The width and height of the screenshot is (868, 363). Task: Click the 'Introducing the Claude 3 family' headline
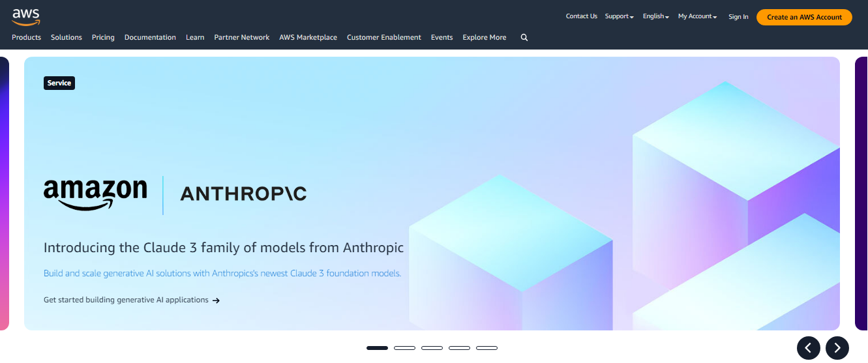tap(224, 248)
